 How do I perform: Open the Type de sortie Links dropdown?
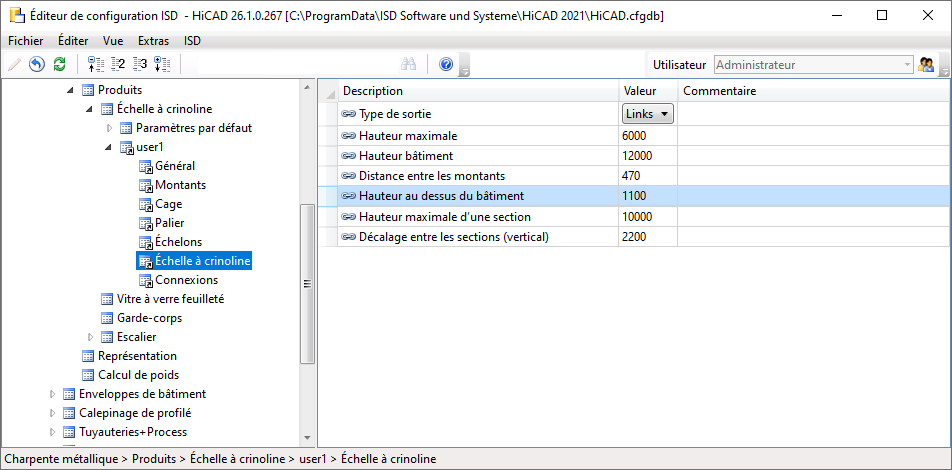pyautogui.click(x=648, y=114)
